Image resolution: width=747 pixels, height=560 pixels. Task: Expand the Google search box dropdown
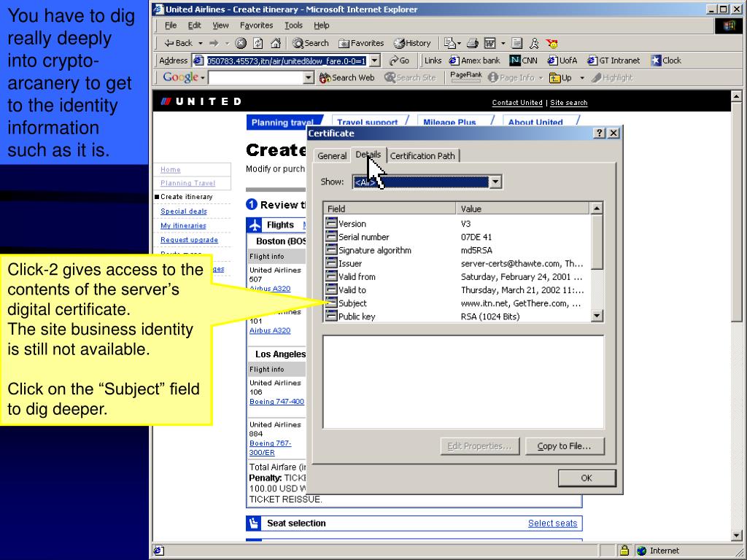coord(309,77)
